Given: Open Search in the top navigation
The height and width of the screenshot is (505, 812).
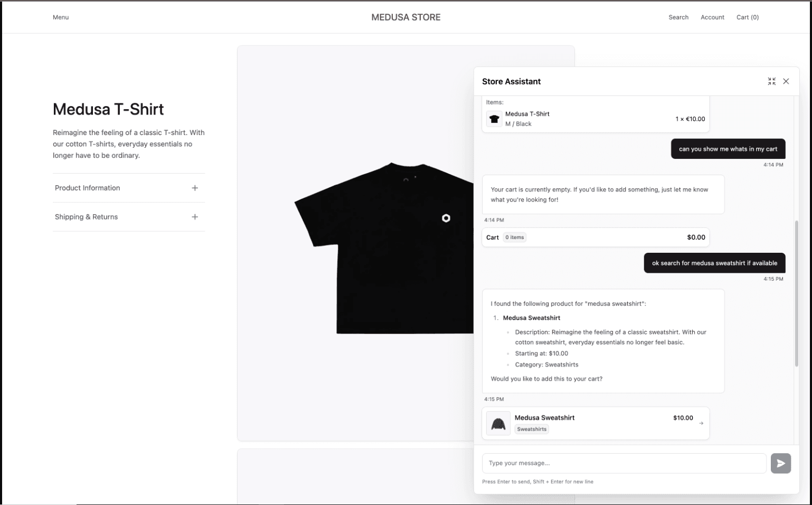Looking at the screenshot, I should [678, 17].
